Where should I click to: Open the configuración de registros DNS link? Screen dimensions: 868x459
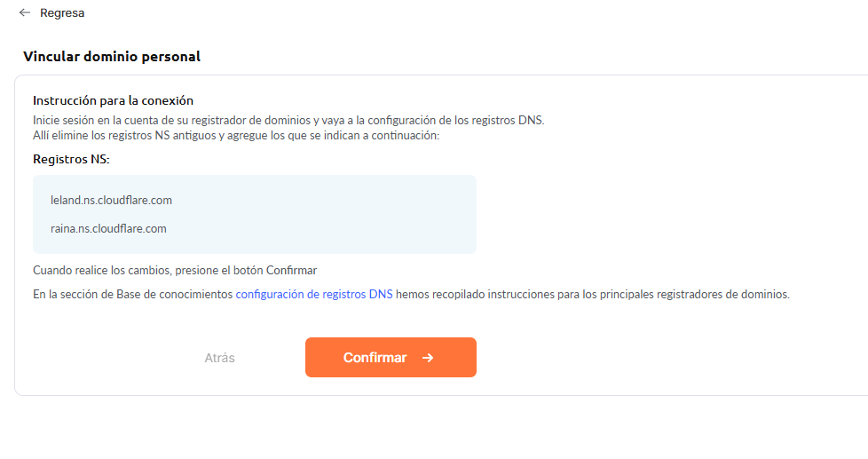[x=314, y=294]
